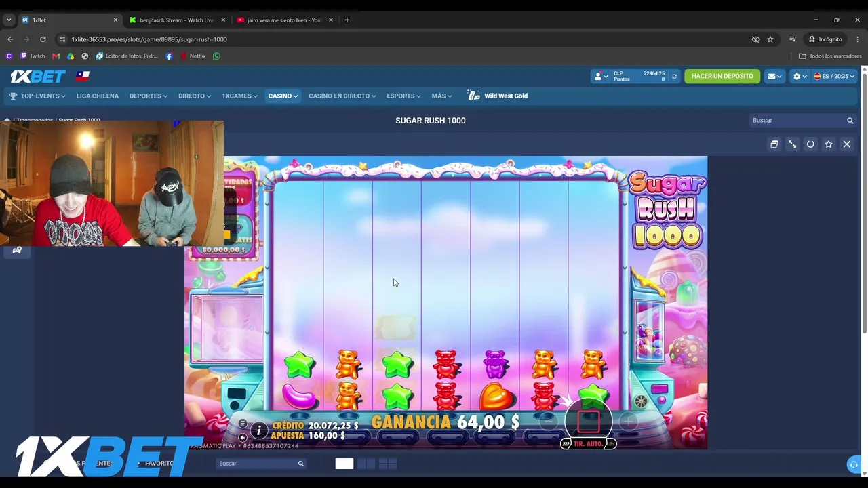Select the four-game grid layout view
Image resolution: width=868 pixels, height=488 pixels.
(x=388, y=464)
